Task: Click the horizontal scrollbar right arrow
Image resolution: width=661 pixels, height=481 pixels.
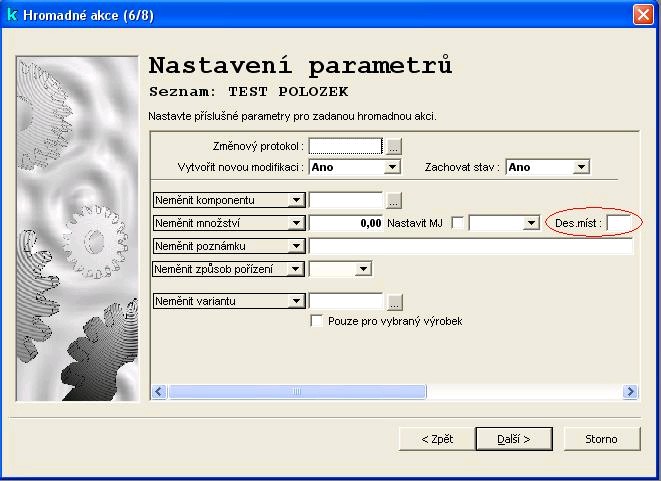Action: click(x=630, y=392)
